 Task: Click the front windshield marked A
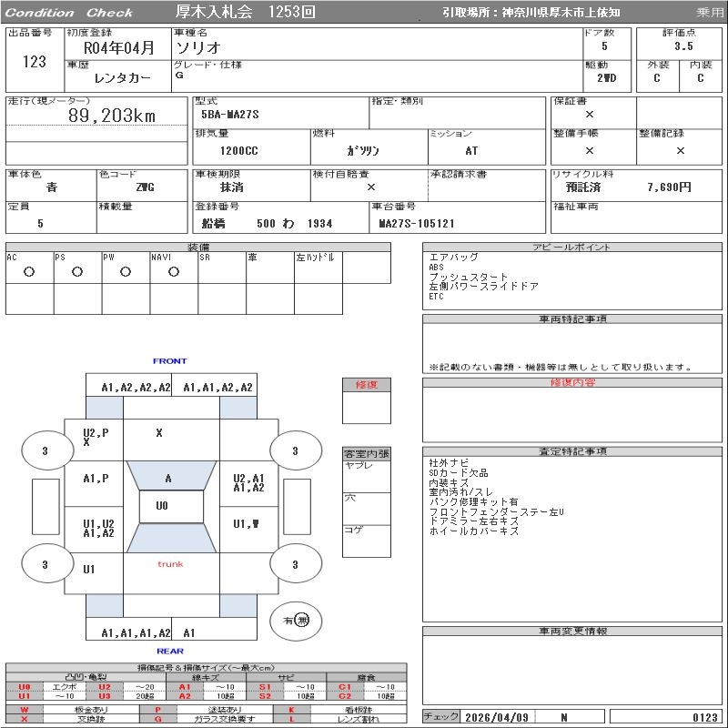168,478
